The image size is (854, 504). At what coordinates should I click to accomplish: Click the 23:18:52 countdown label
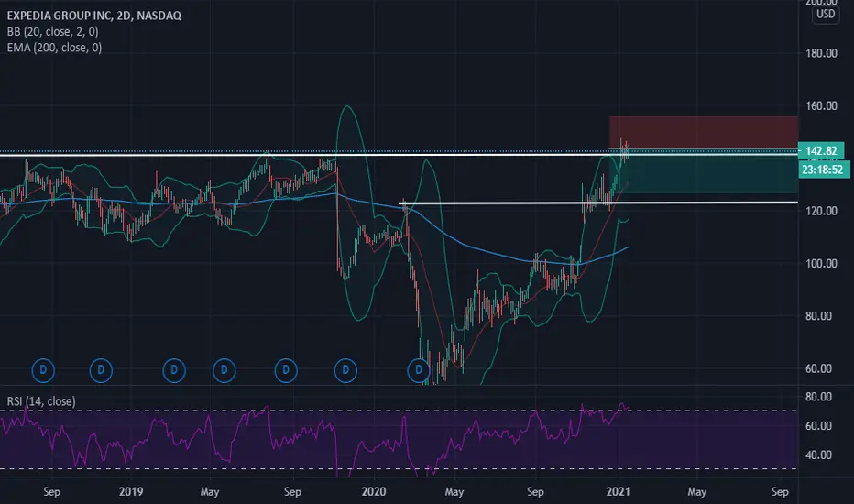822,170
